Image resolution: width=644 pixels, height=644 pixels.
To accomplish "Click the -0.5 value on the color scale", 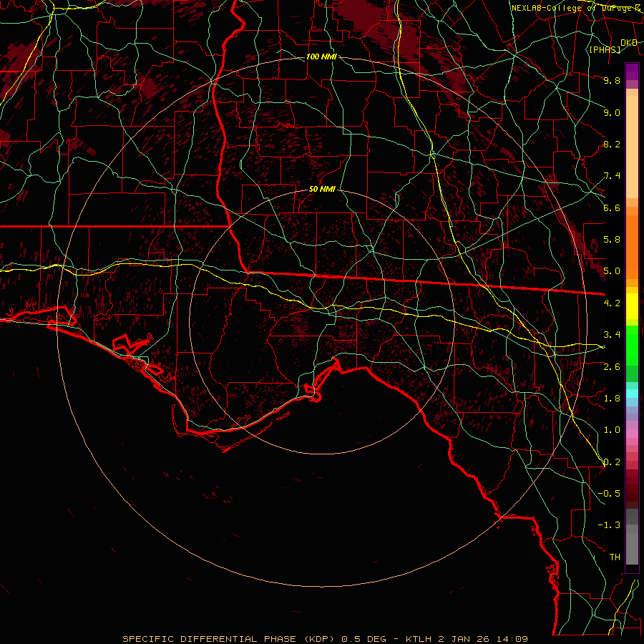I will [x=609, y=494].
